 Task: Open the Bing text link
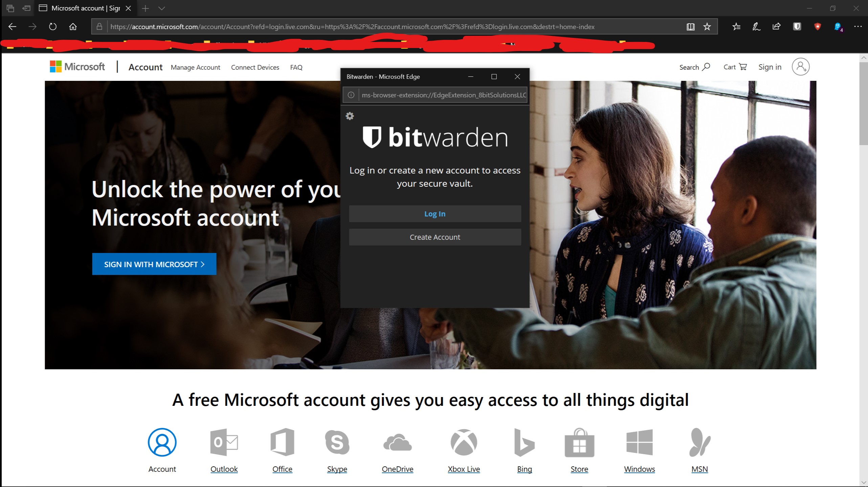(x=524, y=469)
